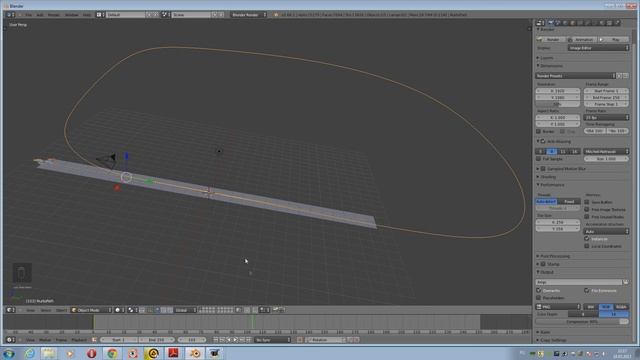Collapse the Performance panel
This screenshot has height=360, width=640.
pyautogui.click(x=551, y=185)
